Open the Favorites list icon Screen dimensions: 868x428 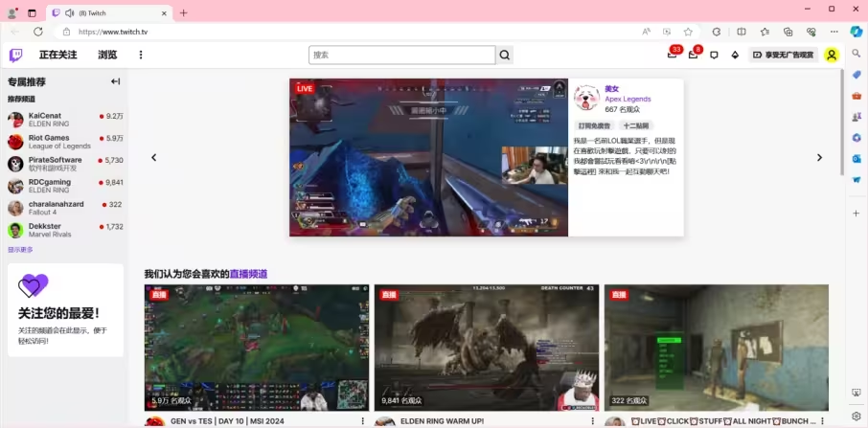765,32
